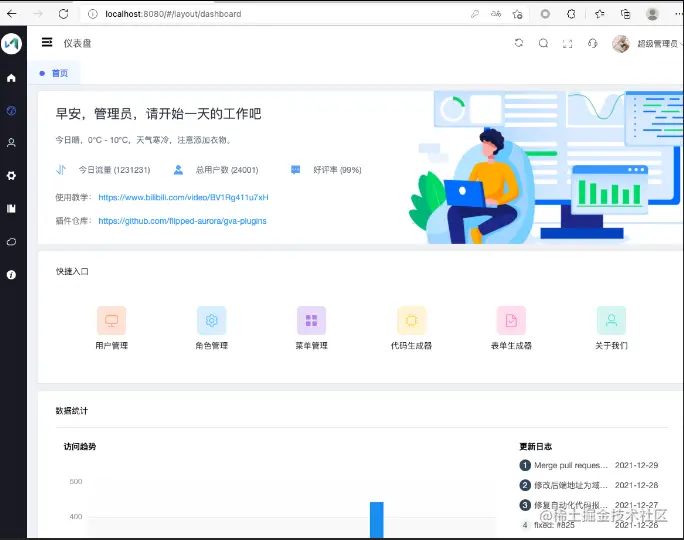Viewport: 684px width, 540px height.
Task: Click the 总用户数 user icon
Action: point(178,170)
